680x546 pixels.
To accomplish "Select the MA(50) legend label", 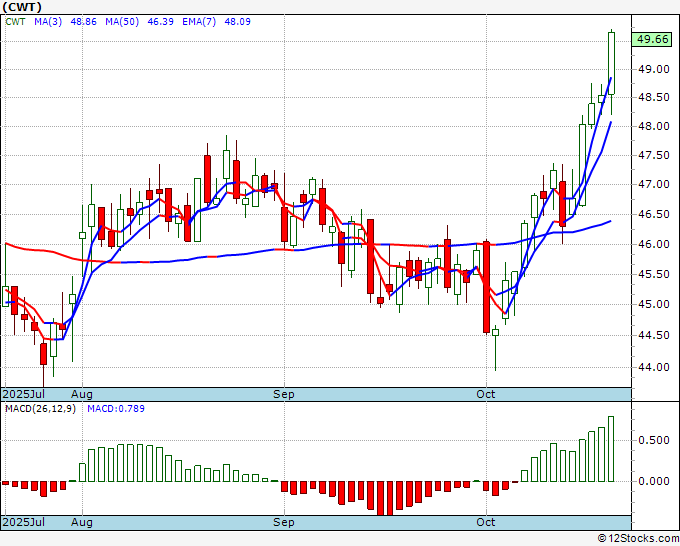I will pos(122,22).
